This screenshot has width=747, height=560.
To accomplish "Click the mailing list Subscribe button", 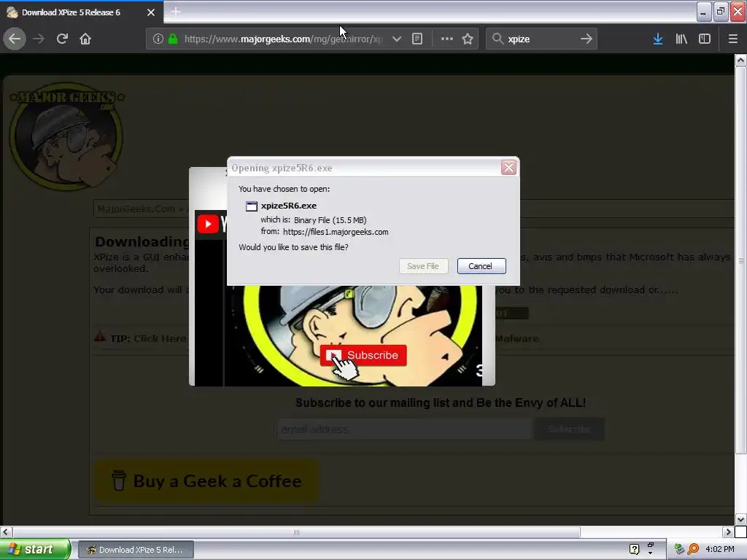I will [569, 429].
